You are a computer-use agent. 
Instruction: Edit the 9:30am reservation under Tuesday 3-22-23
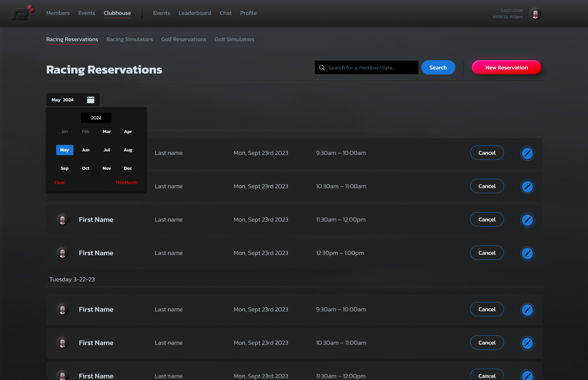click(x=527, y=310)
